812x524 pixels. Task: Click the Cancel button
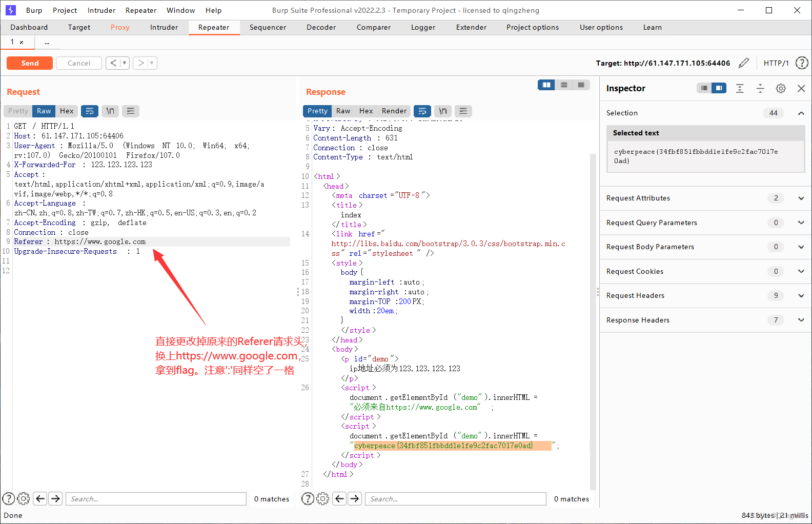(x=79, y=63)
